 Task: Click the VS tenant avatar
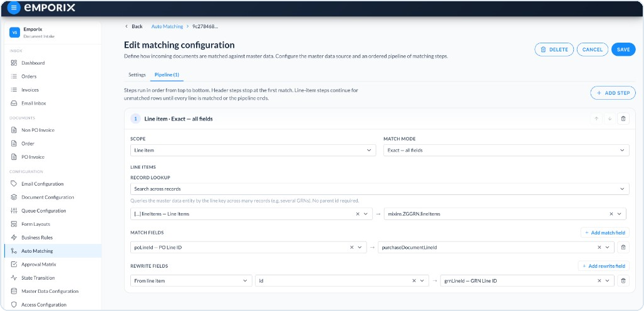14,33
